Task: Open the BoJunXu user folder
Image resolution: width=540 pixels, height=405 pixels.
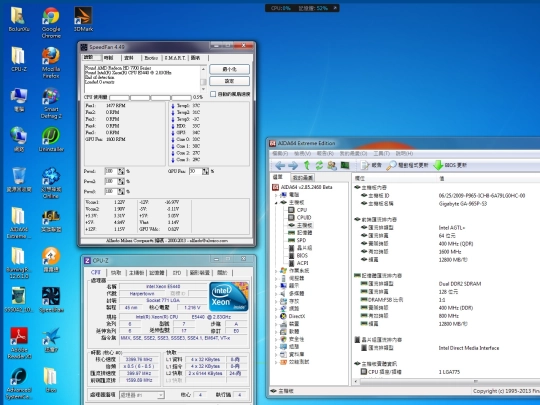Action: [x=19, y=19]
